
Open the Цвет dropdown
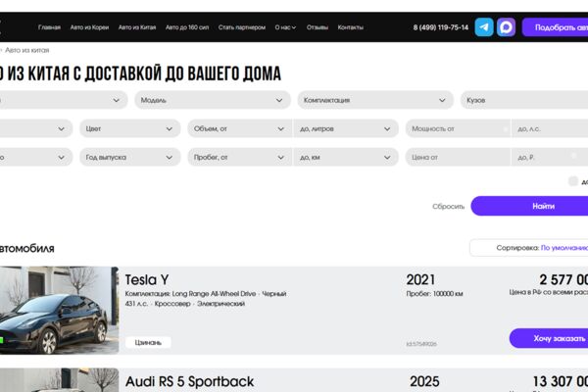tap(129, 128)
